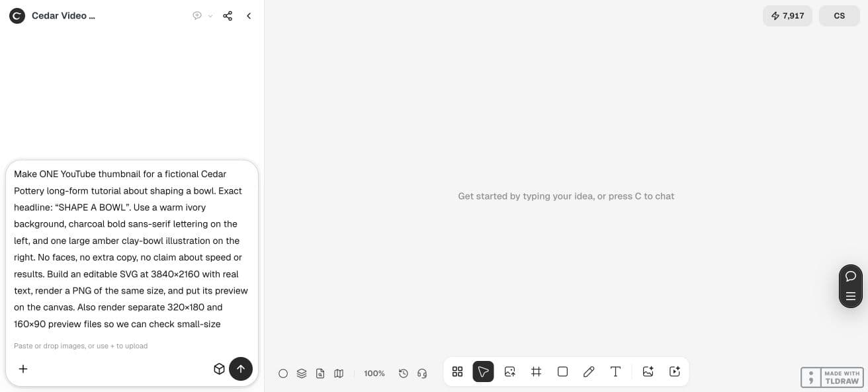Open the layers panel icon

[x=302, y=373]
